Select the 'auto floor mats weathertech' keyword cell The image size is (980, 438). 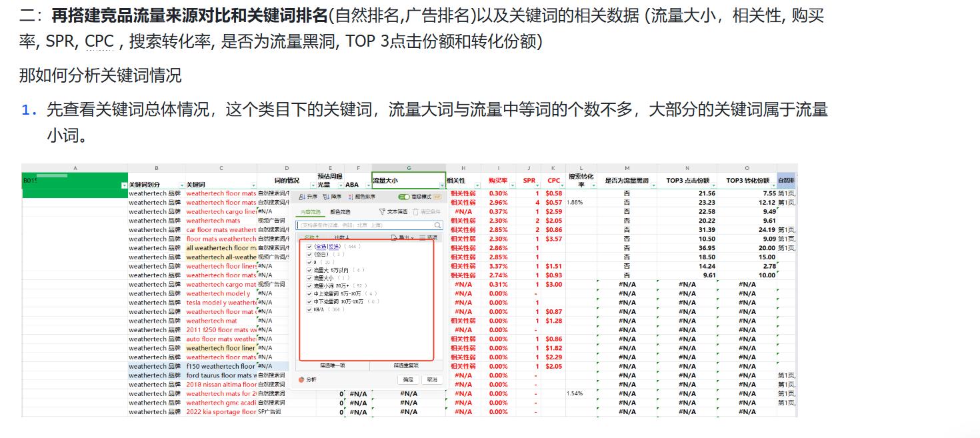click(x=221, y=339)
